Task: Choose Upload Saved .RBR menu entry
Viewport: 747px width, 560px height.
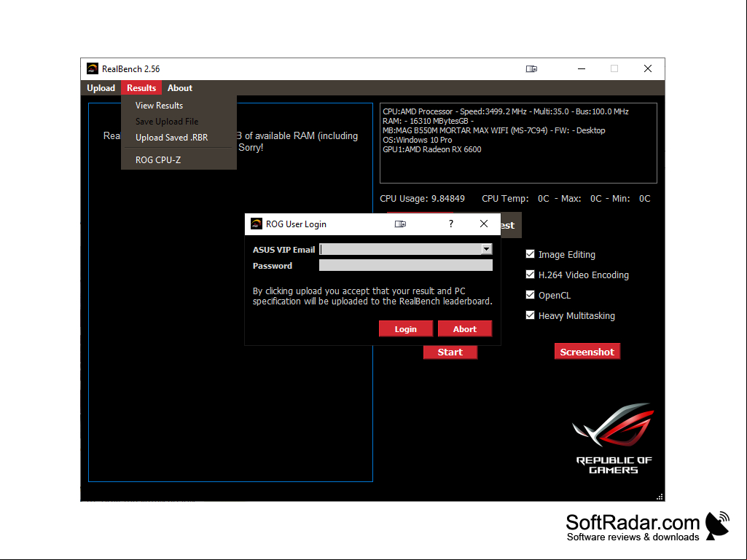Action: click(171, 138)
